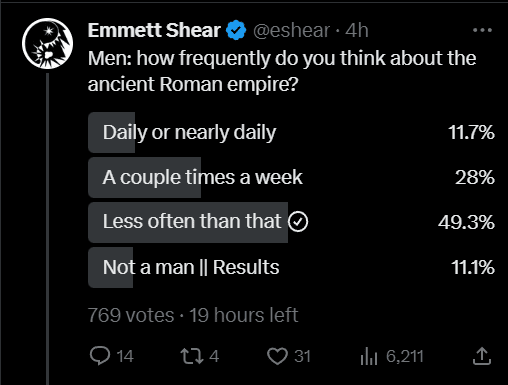Click the tweet question text
The width and height of the screenshot is (508, 385).
pyautogui.click(x=282, y=71)
